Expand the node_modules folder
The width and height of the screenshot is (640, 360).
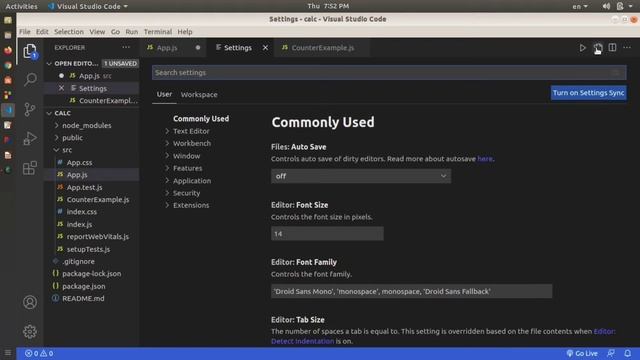point(86,125)
